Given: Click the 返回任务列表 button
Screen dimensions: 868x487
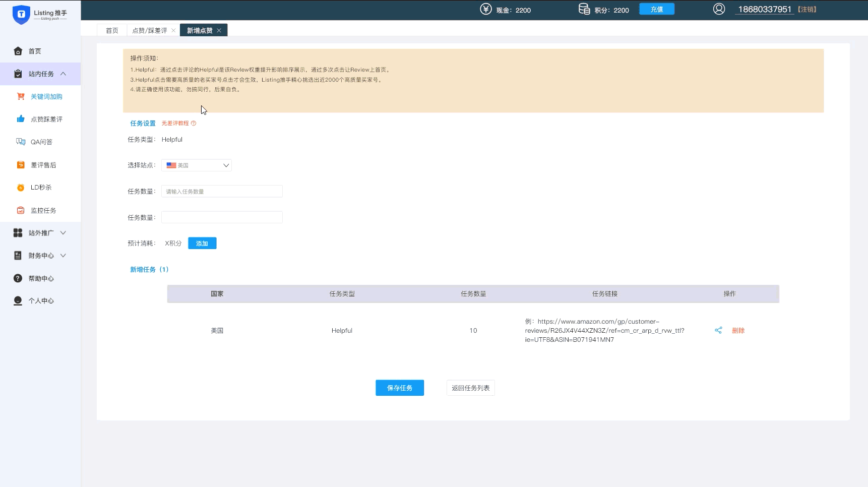Looking at the screenshot, I should point(471,388).
